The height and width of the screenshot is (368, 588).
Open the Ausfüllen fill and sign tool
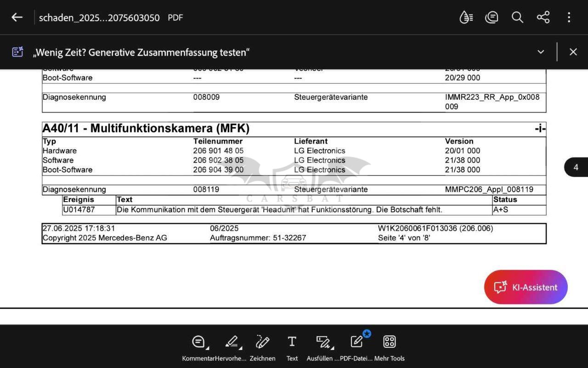(x=323, y=347)
